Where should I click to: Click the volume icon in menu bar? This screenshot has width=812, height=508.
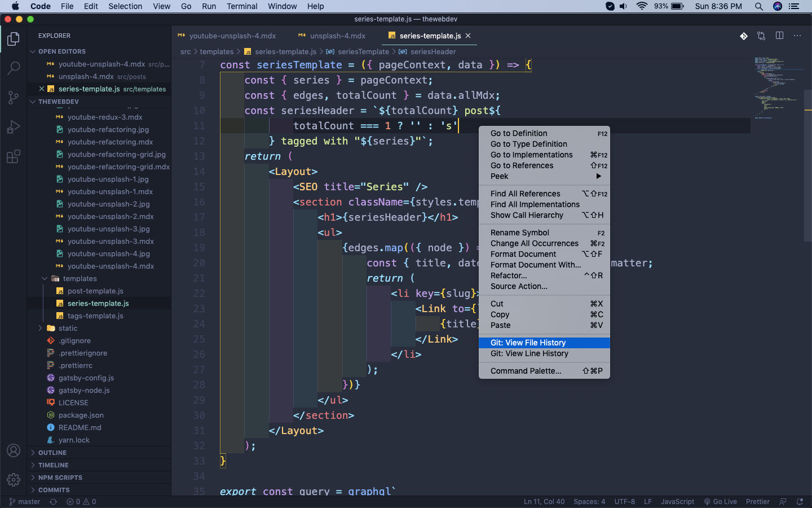624,6
